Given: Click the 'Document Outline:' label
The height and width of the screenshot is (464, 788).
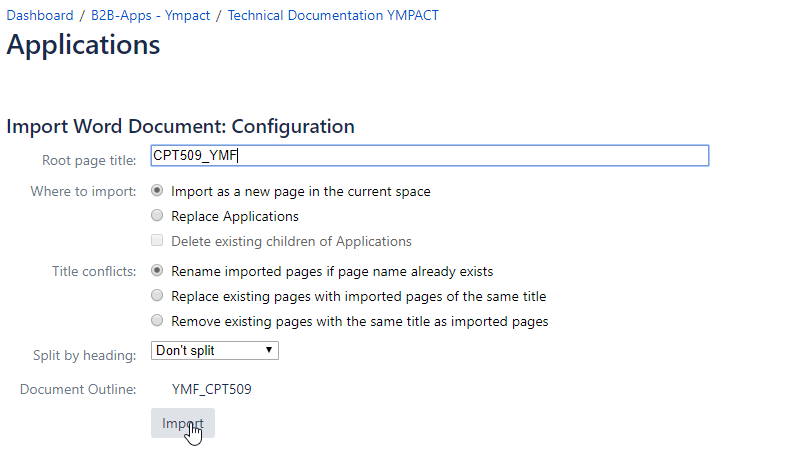Looking at the screenshot, I should (78, 390).
